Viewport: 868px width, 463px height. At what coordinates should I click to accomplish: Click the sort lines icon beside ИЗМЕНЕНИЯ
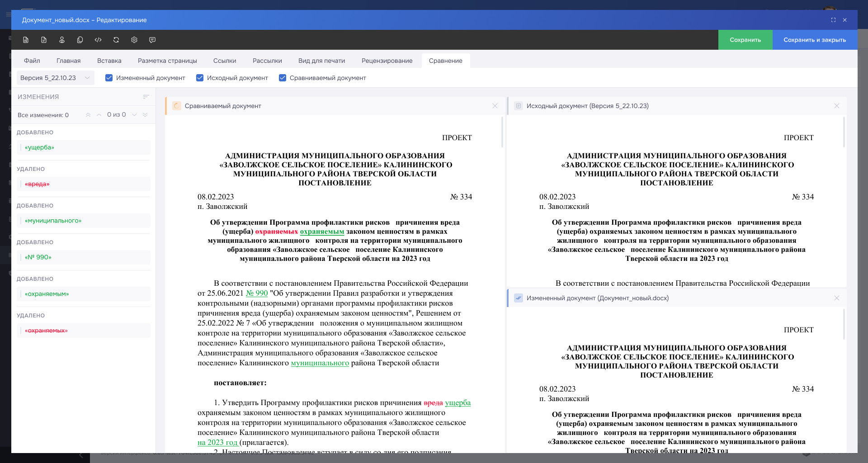pos(146,97)
